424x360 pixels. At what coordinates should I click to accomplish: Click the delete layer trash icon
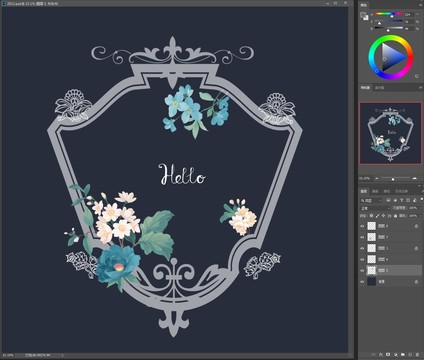pyautogui.click(x=417, y=354)
